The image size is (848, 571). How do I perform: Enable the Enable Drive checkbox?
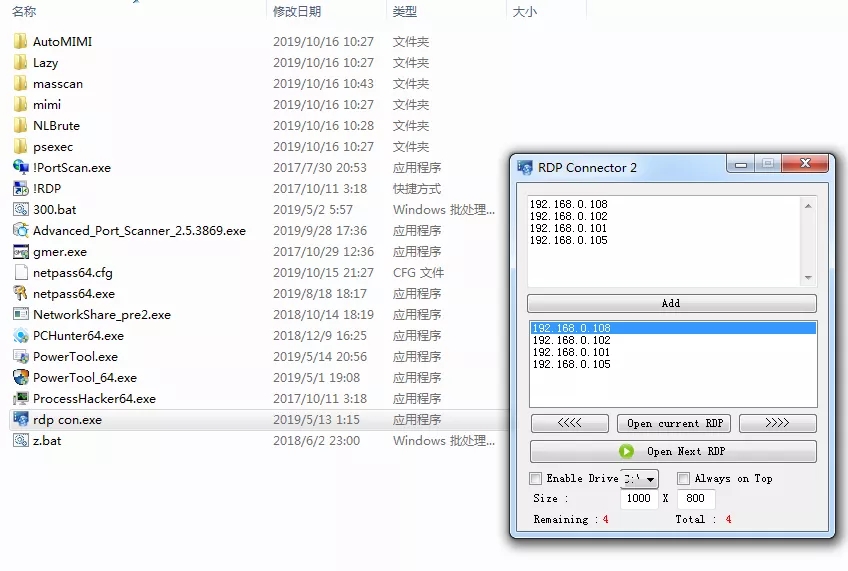click(536, 479)
